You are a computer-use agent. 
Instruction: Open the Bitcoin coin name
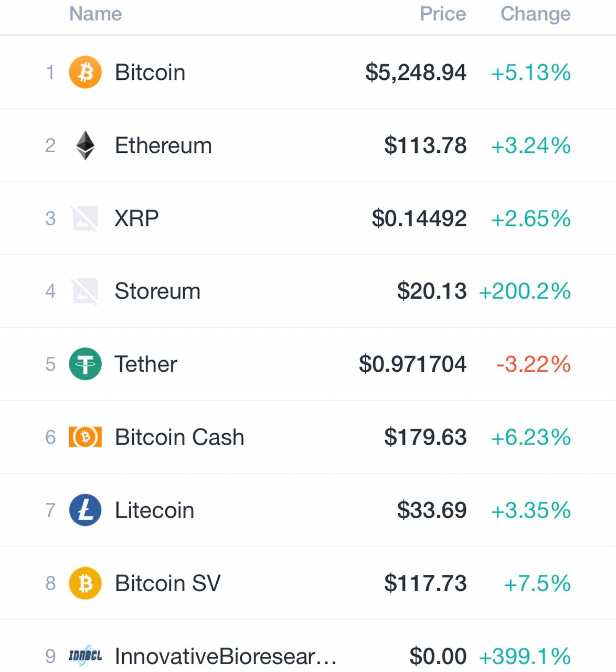point(150,72)
